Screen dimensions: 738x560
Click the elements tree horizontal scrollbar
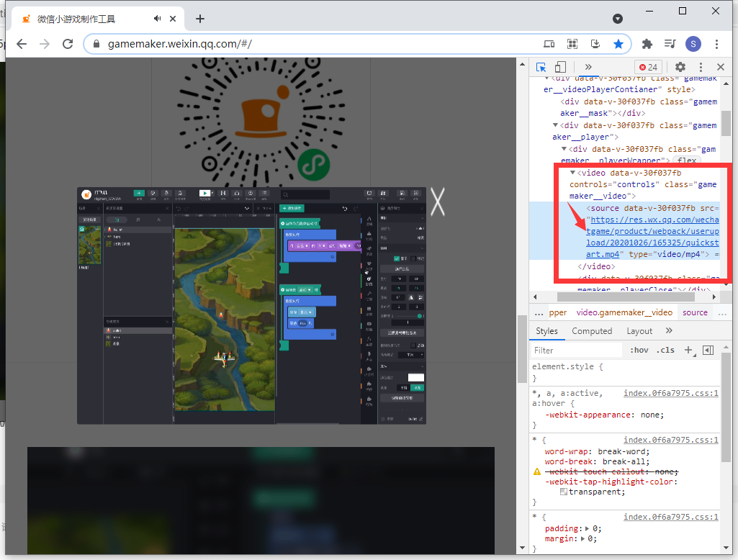click(626, 297)
